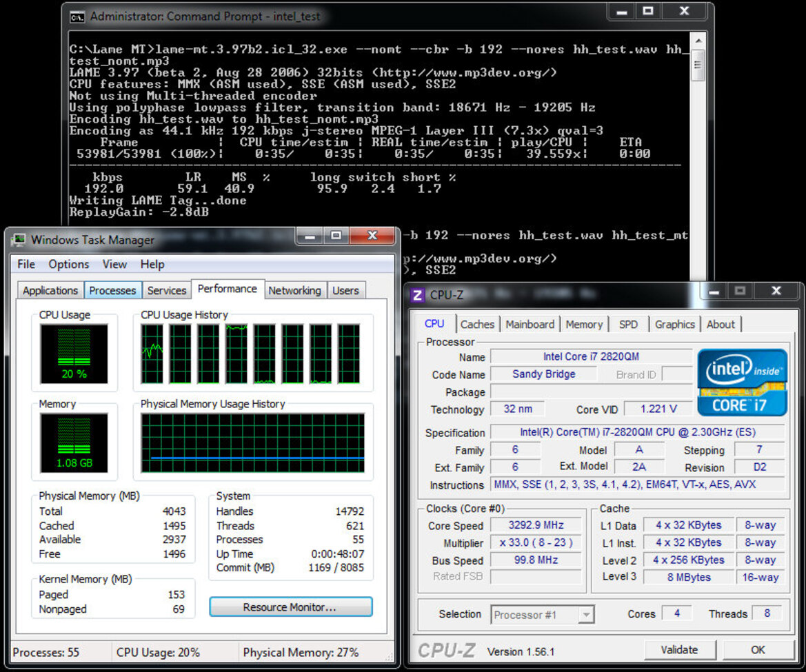Screen dimensions: 806x672
Task: Click the CPU Specification text field
Action: point(637,432)
